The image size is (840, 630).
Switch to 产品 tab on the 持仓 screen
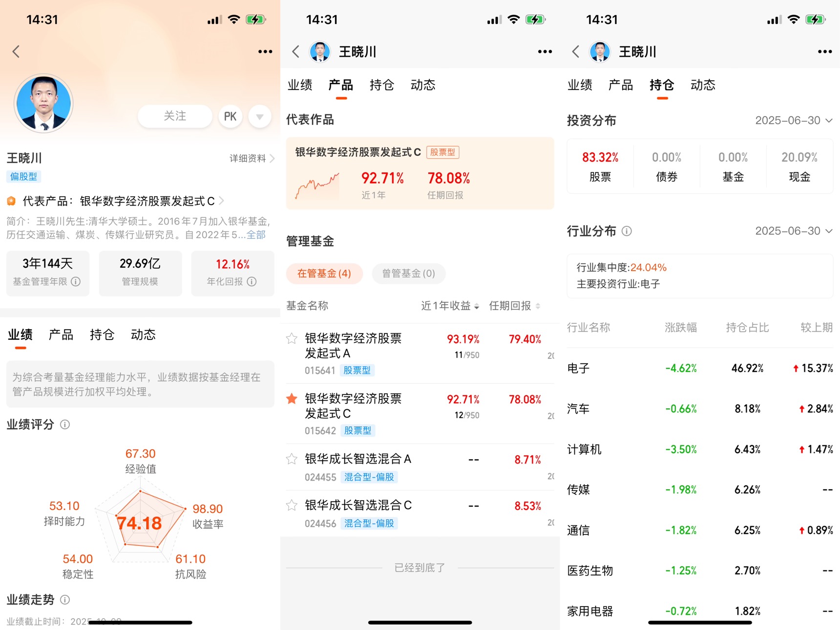621,85
